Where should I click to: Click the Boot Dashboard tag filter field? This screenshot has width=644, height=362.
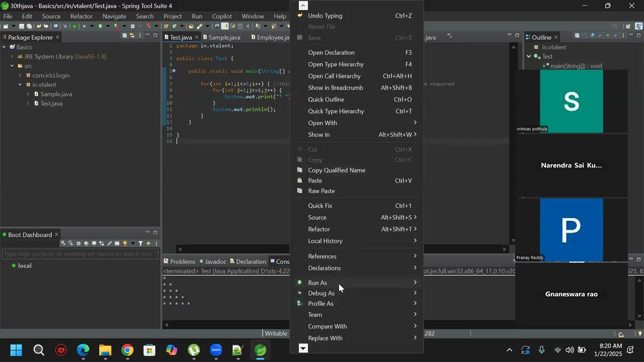80,254
